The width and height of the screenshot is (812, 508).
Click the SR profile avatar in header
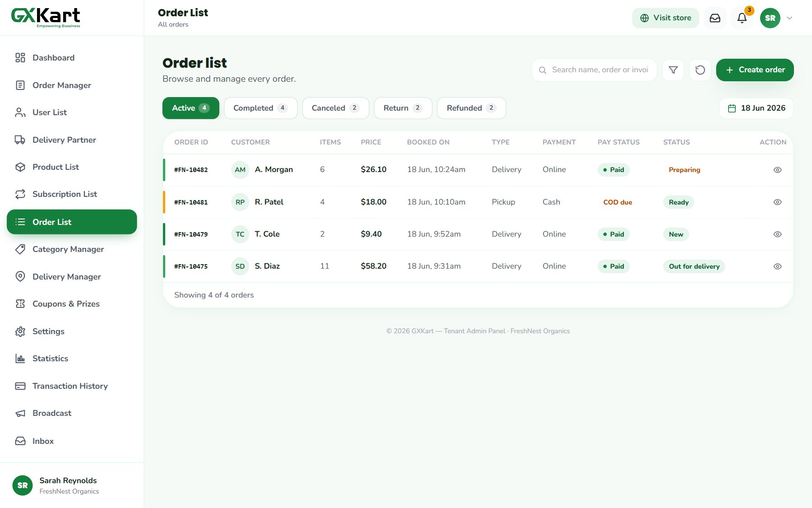[x=770, y=18]
